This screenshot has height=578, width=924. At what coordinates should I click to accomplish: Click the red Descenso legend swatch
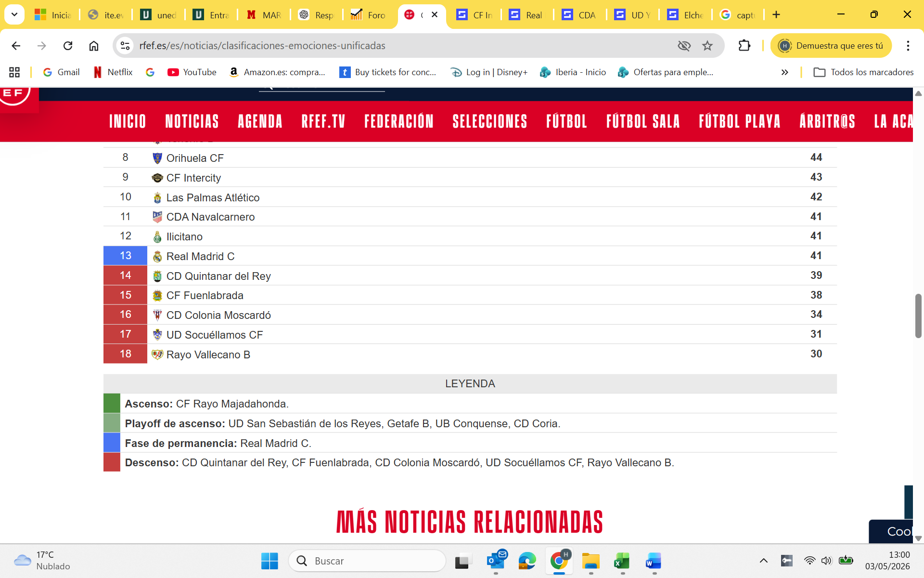(112, 462)
